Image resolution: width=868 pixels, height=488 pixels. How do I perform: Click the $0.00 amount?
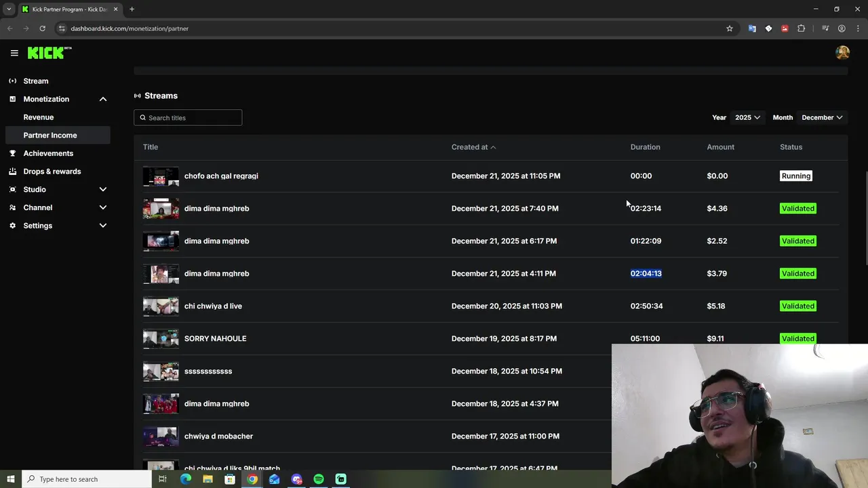717,176
